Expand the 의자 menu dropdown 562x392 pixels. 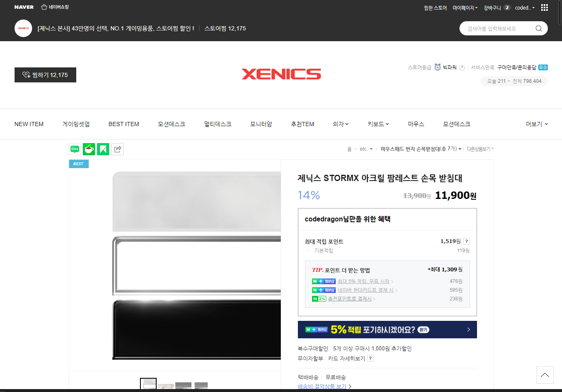pos(340,124)
